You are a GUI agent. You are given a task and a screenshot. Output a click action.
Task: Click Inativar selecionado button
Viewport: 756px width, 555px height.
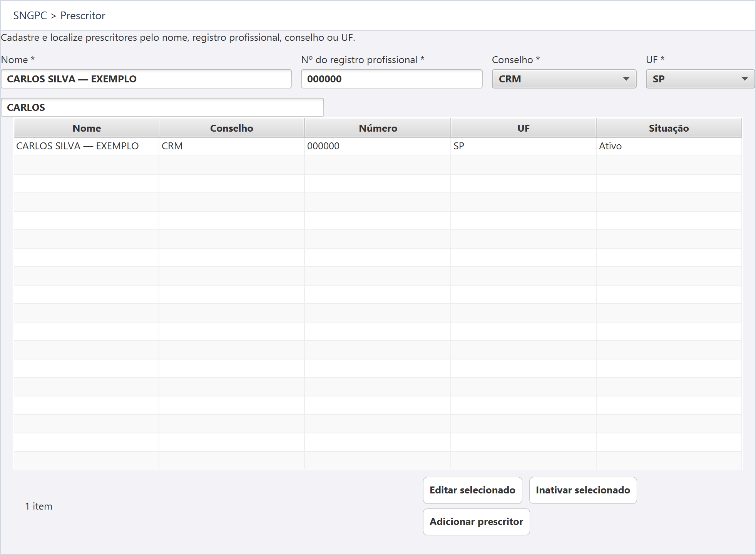[583, 490]
